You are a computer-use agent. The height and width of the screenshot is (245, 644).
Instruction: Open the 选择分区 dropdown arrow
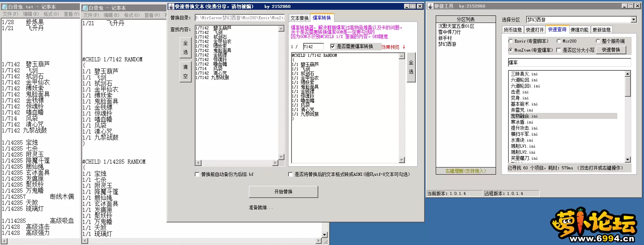(633, 20)
